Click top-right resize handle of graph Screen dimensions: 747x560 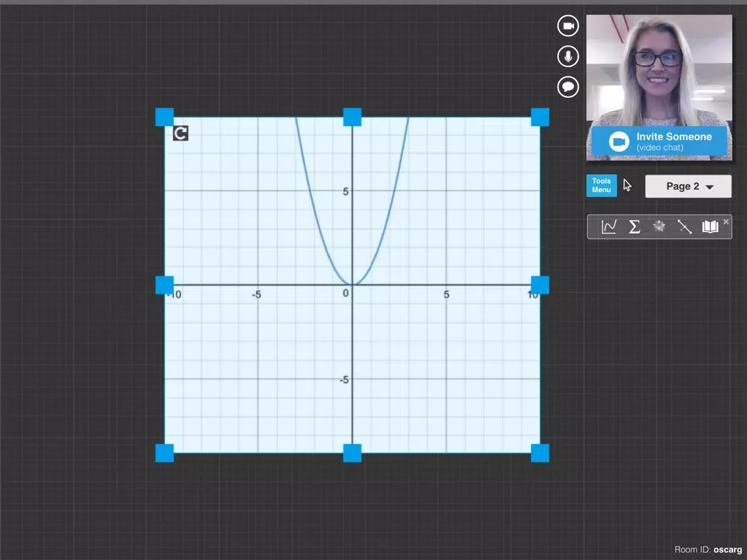point(540,117)
